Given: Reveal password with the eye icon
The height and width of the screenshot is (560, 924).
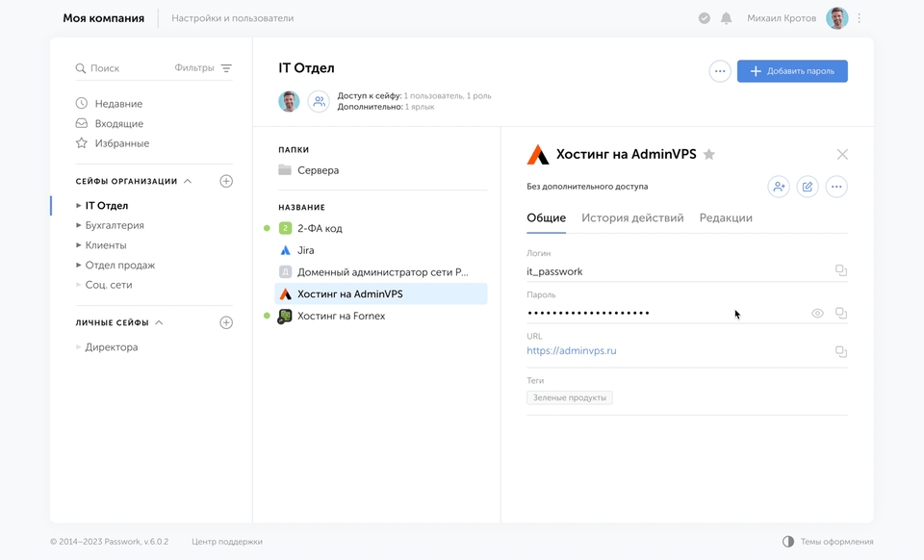Looking at the screenshot, I should pyautogui.click(x=817, y=314).
